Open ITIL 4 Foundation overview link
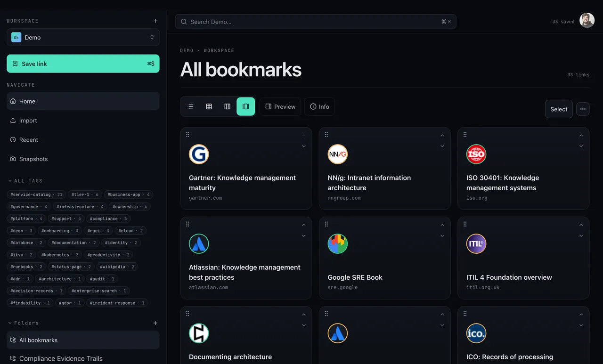Image resolution: width=603 pixels, height=364 pixels. [509, 277]
